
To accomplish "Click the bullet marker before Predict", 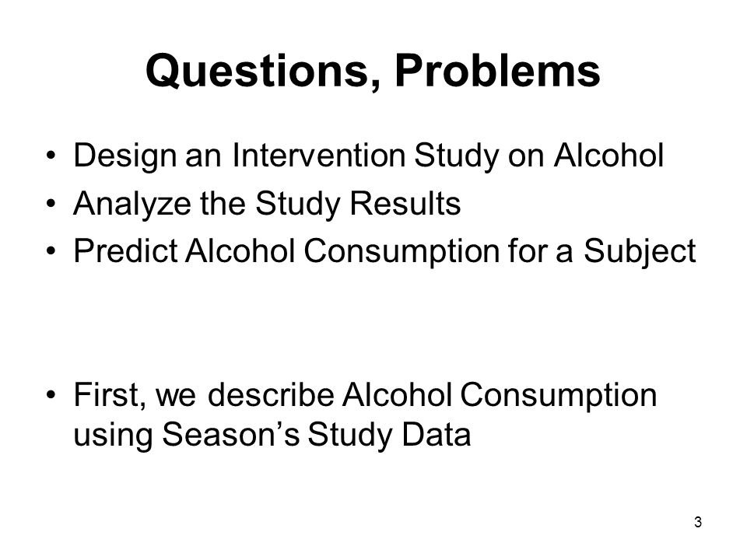I will click(51, 251).
